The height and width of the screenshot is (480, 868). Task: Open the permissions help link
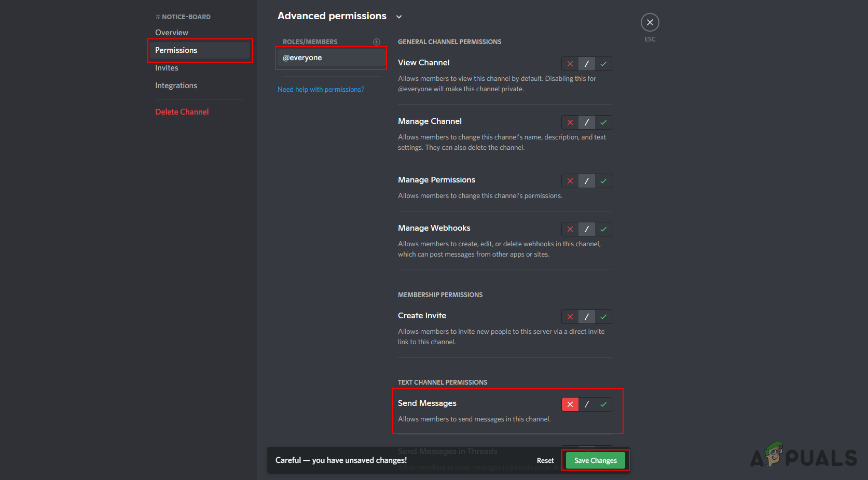[x=321, y=90]
